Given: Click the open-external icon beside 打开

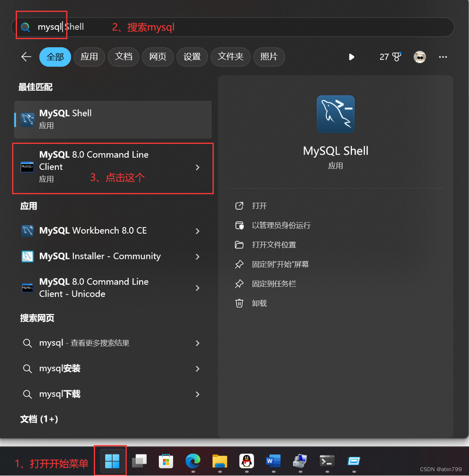Looking at the screenshot, I should [240, 206].
